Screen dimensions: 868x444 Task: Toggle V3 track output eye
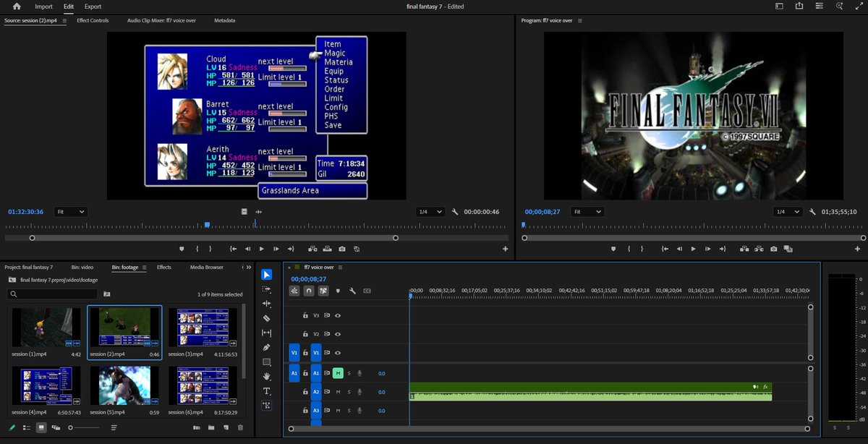(338, 315)
